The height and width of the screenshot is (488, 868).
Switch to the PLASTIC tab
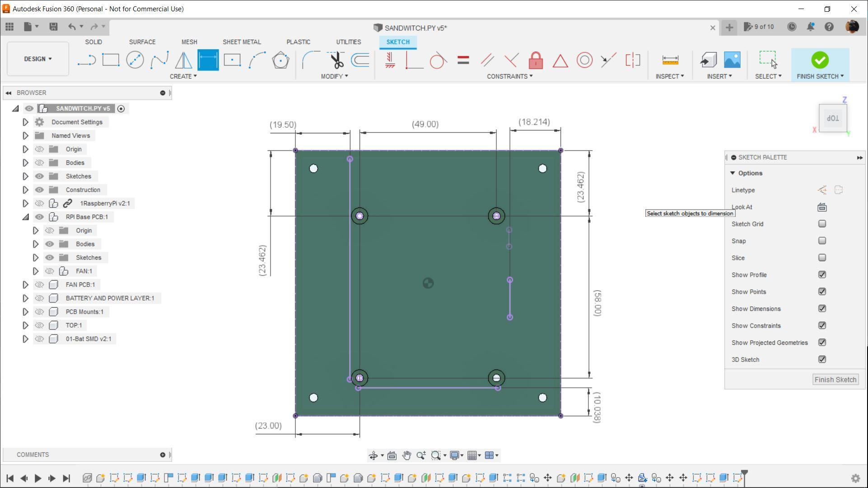click(x=298, y=42)
